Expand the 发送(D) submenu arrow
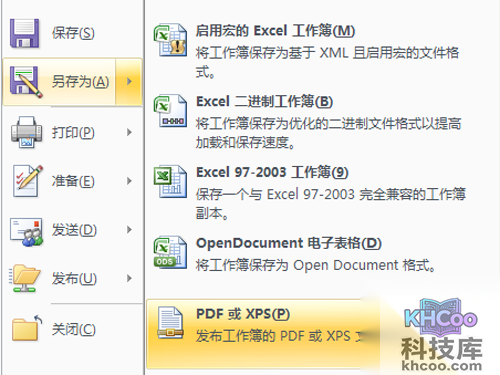This screenshot has height=375, width=500. (x=129, y=230)
